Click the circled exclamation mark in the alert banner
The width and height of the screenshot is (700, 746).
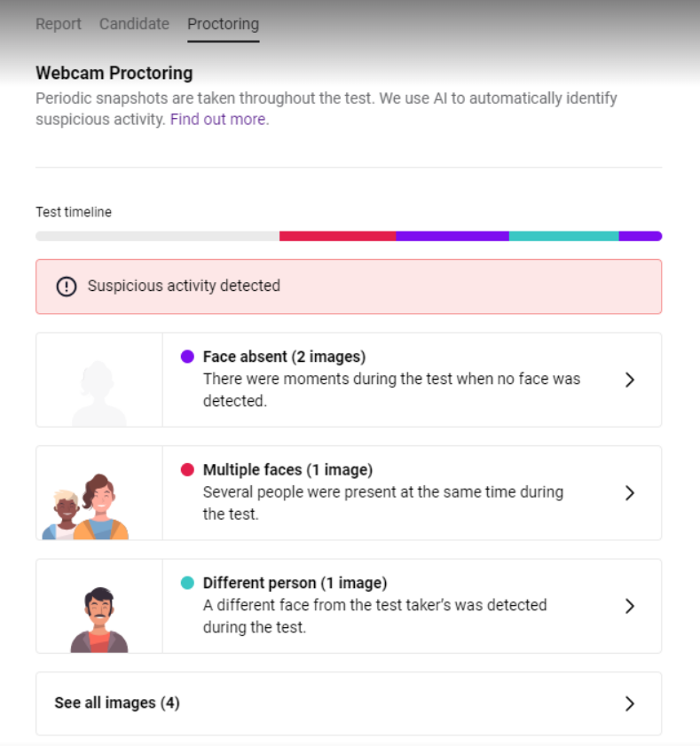coord(67,286)
